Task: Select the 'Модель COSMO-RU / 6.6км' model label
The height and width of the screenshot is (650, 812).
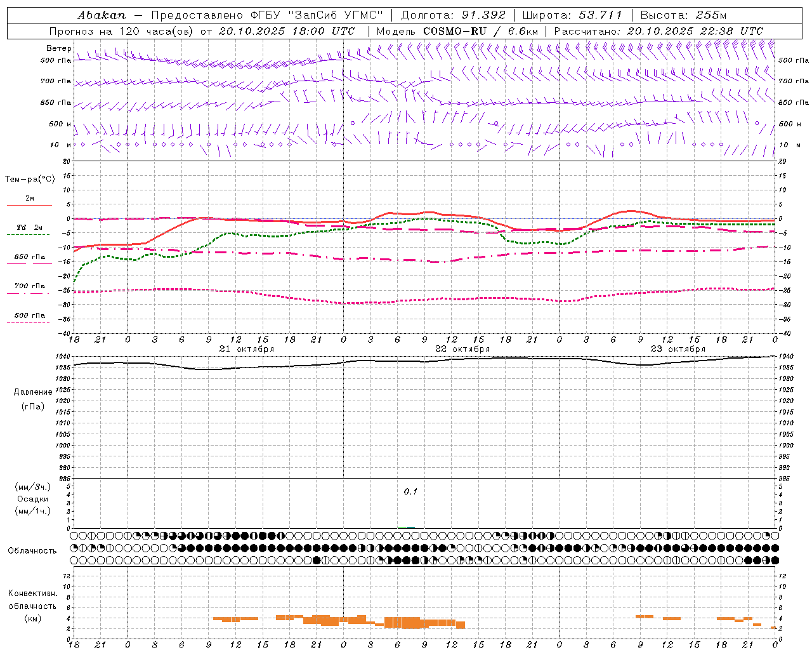Action: pyautogui.click(x=457, y=30)
